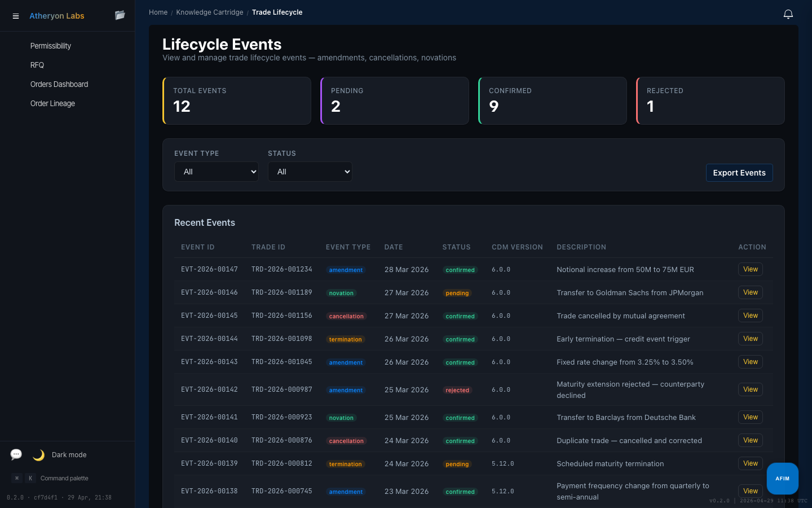Viewport: 812px width, 508px height.
Task: Click event ID EVT-2026-00138
Action: click(x=209, y=491)
